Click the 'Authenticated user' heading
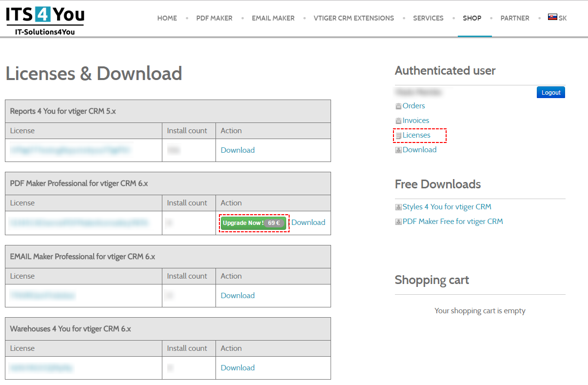The height and width of the screenshot is (385, 588). 445,71
